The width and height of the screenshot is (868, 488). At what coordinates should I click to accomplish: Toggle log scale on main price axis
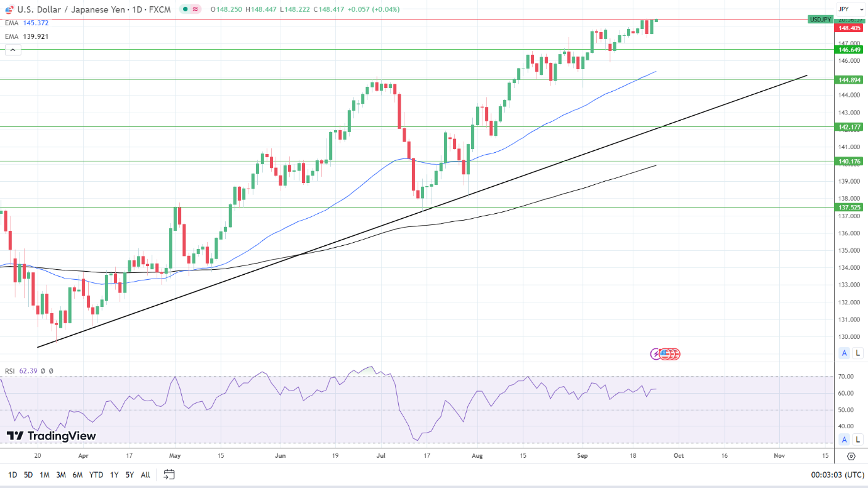click(858, 353)
